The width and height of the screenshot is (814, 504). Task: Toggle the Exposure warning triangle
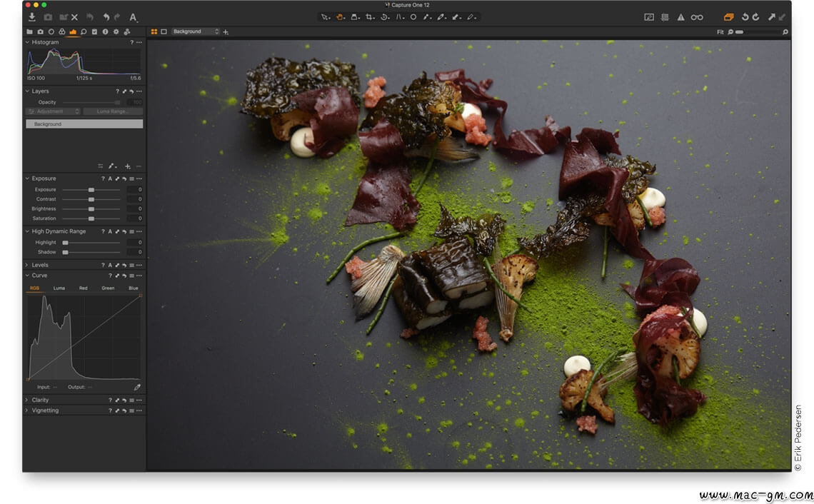680,17
